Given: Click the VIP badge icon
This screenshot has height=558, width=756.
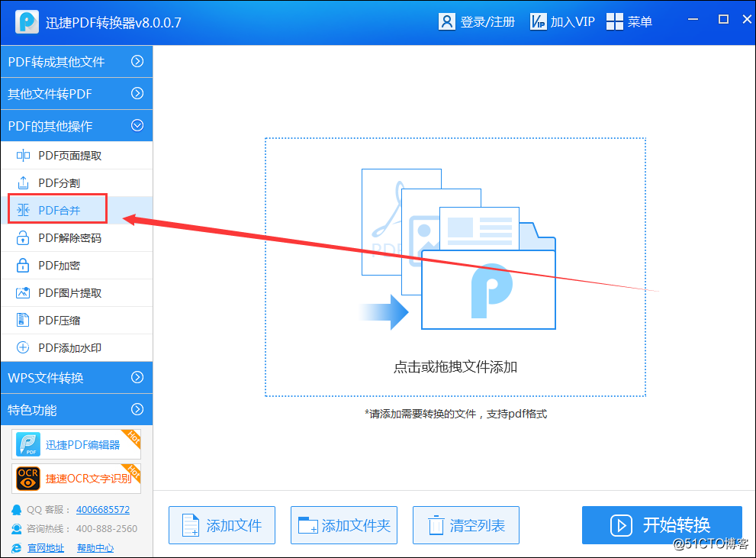Looking at the screenshot, I should 538,21.
